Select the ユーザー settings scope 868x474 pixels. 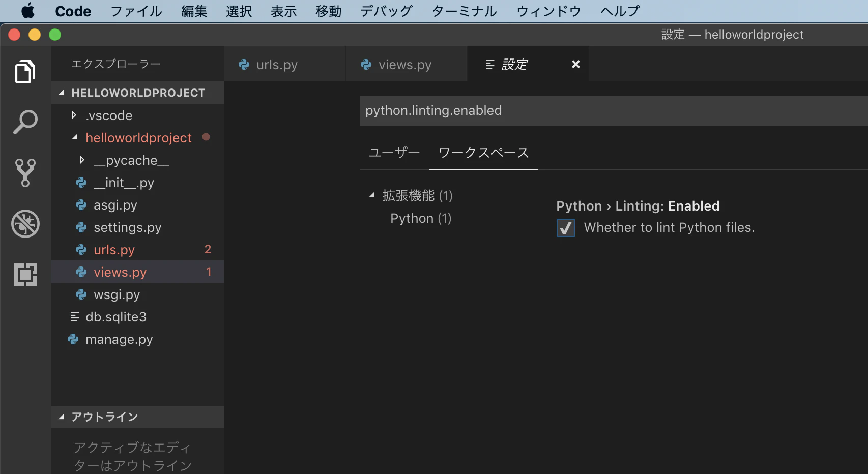coord(393,152)
